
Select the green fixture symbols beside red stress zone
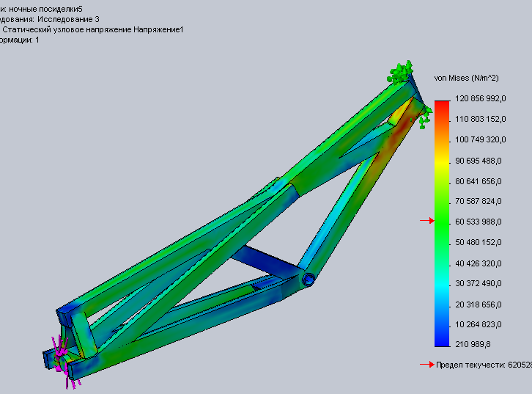click(x=426, y=117)
